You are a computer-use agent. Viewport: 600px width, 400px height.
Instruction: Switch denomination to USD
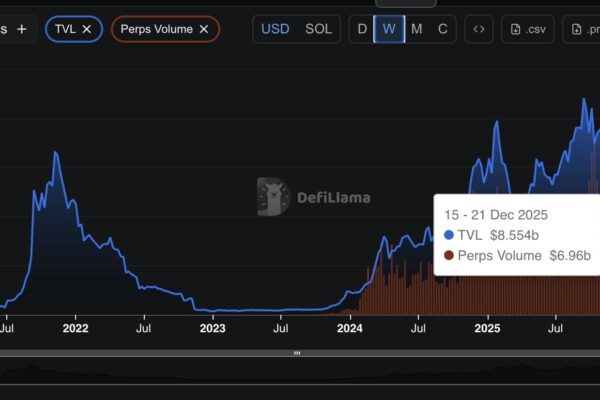[x=276, y=29]
